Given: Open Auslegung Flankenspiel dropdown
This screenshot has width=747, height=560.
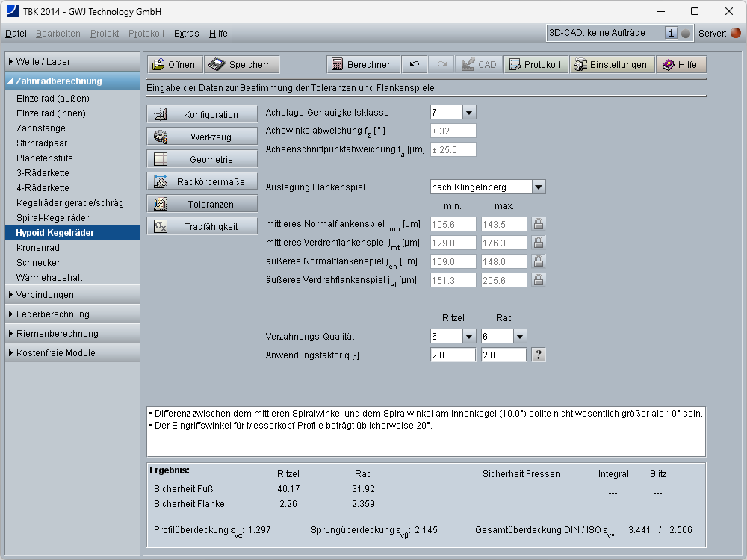Looking at the screenshot, I should pos(538,187).
